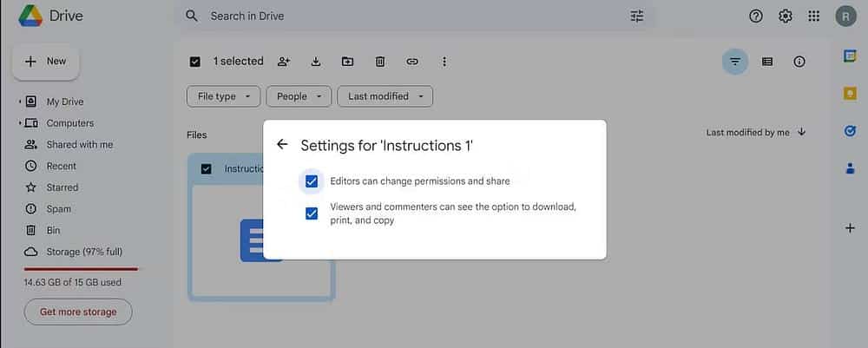The width and height of the screenshot is (868, 348).
Task: Click the Google Drive logo
Action: point(30,16)
